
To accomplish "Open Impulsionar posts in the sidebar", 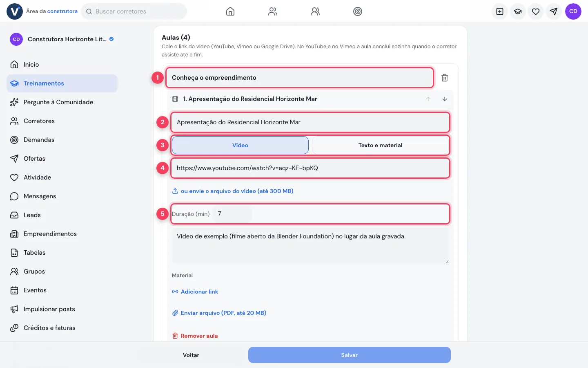I will click(x=62, y=309).
